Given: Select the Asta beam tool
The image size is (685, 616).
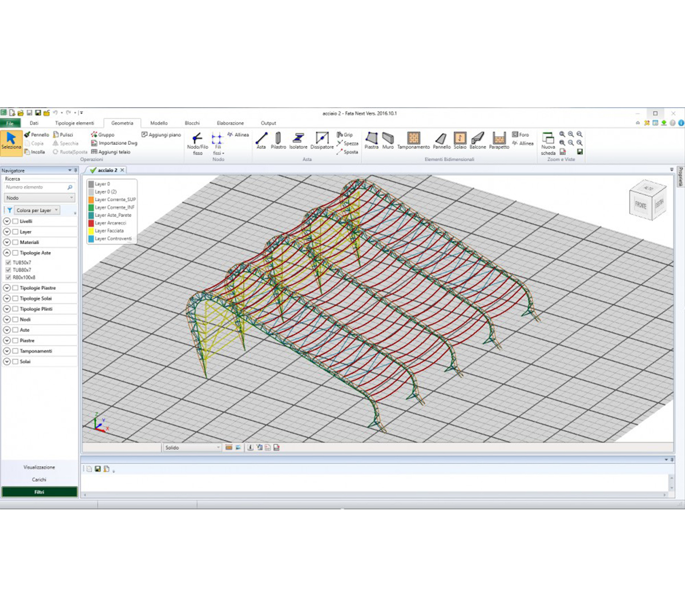Looking at the screenshot, I should click(x=261, y=140).
